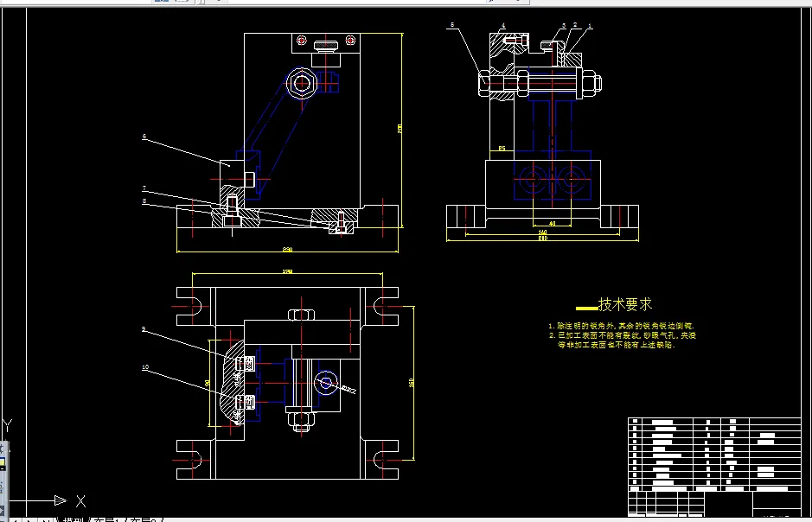Select the 210 overall dimension in side view
This screenshot has height=522, width=812.
543,239
